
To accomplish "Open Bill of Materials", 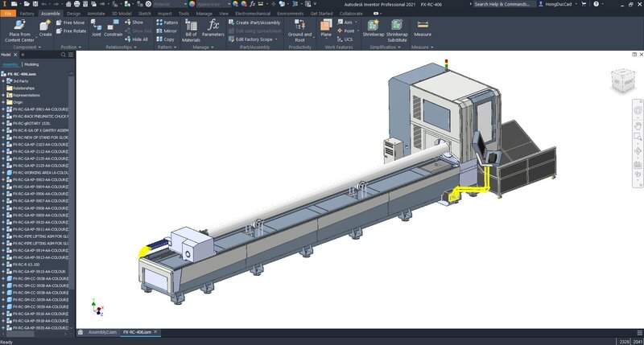I will pos(192,29).
